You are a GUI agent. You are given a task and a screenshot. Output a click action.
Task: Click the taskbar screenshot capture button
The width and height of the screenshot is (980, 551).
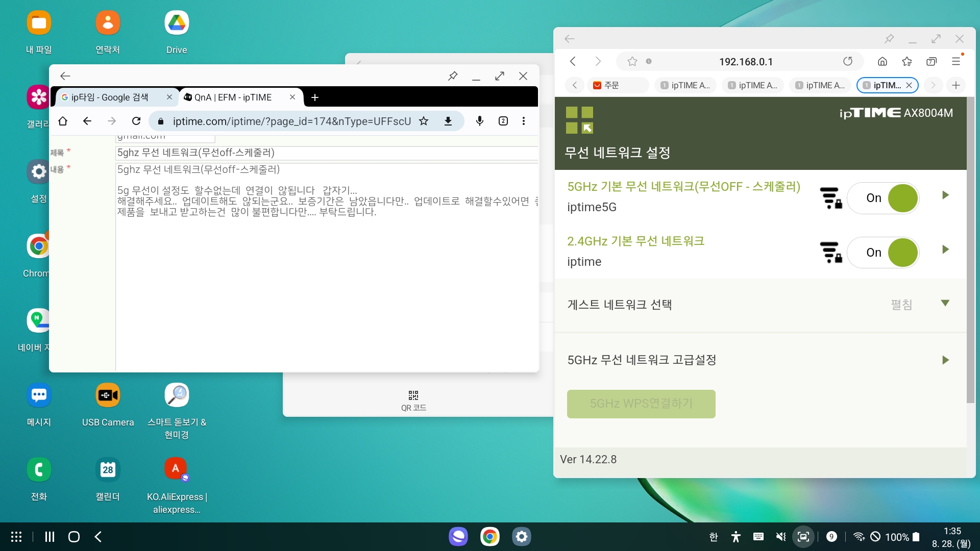coord(803,537)
